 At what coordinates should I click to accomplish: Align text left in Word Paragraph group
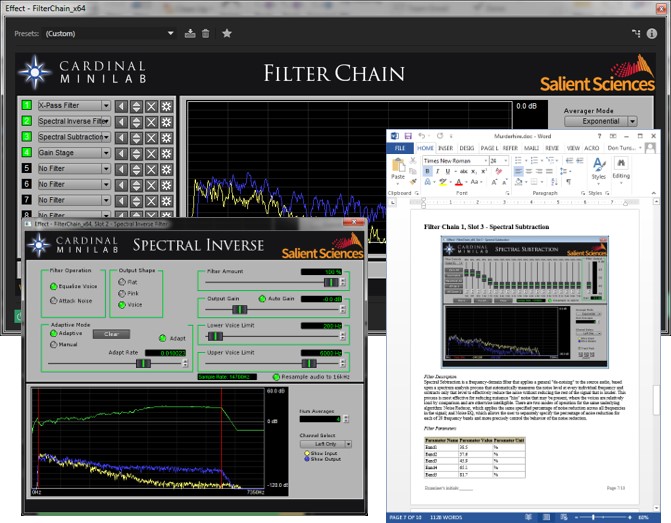point(518,171)
